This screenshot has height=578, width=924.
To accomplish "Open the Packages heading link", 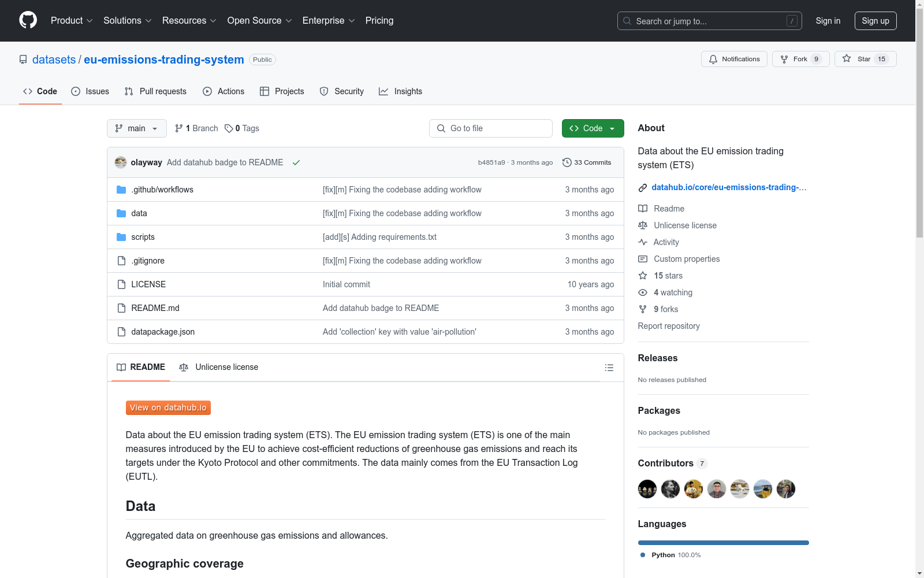I will coord(659,411).
